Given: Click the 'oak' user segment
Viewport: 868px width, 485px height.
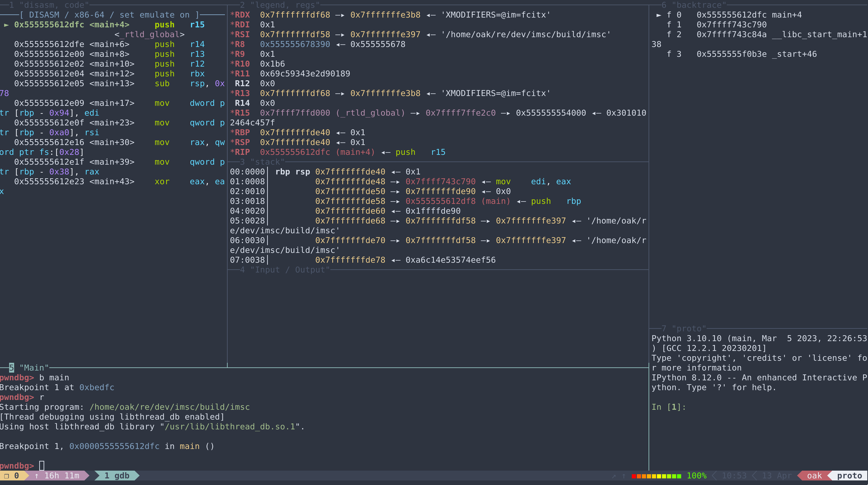Looking at the screenshot, I should 814,476.
